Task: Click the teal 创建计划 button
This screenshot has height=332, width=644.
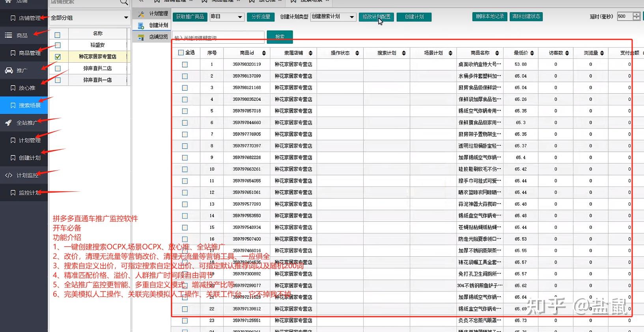Action: tap(414, 17)
